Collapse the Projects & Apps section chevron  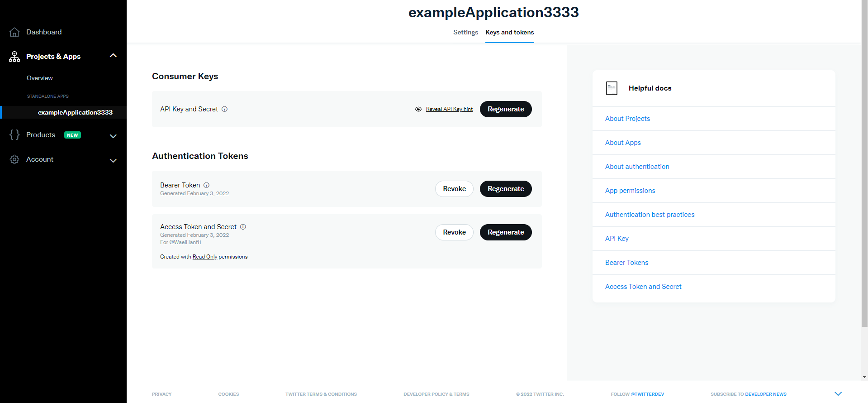tap(113, 56)
